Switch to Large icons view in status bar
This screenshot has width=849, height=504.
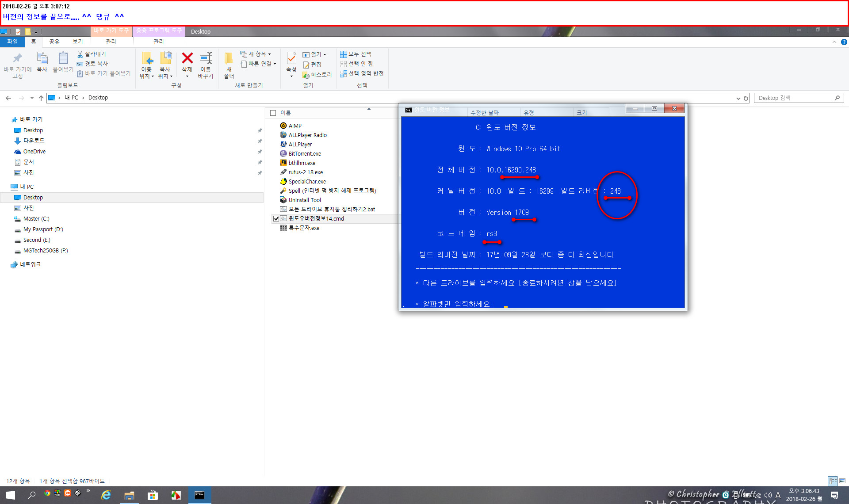(842, 481)
